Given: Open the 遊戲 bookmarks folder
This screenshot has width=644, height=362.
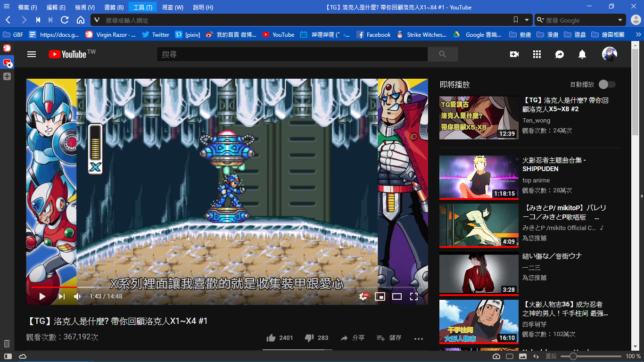Looking at the screenshot, I should pyautogui.click(x=575, y=34).
